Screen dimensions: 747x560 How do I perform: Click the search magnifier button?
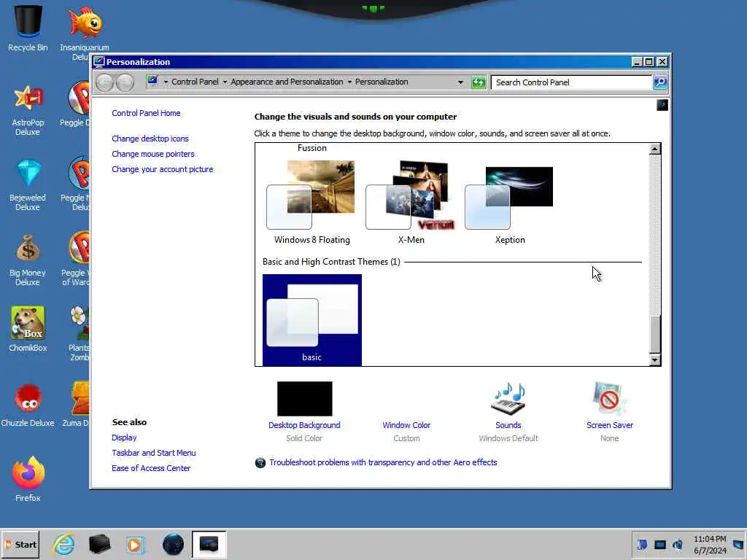coord(660,82)
